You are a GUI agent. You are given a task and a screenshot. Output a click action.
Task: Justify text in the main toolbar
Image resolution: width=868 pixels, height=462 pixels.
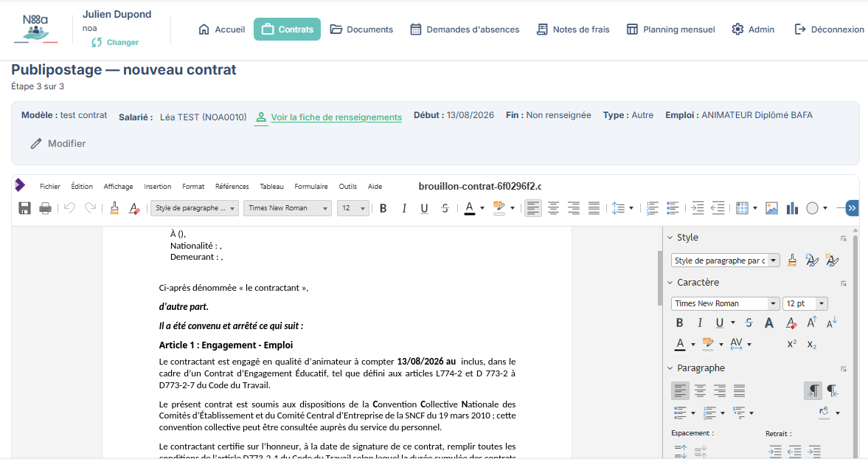click(x=594, y=208)
